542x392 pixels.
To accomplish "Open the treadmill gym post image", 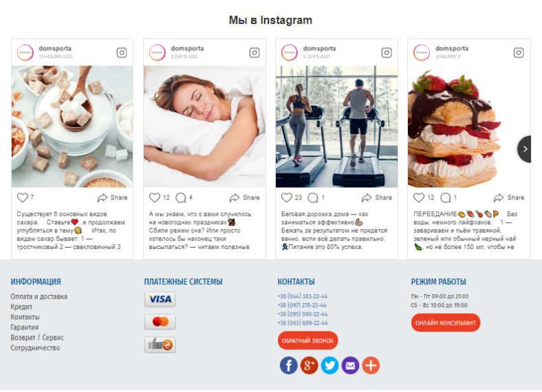I will click(x=336, y=127).
